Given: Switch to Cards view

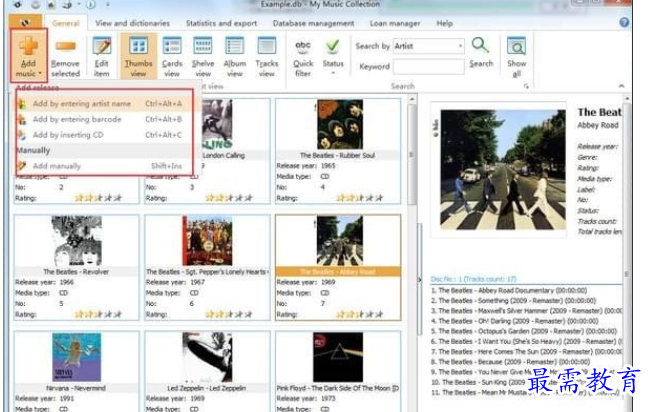Looking at the screenshot, I should [x=172, y=55].
